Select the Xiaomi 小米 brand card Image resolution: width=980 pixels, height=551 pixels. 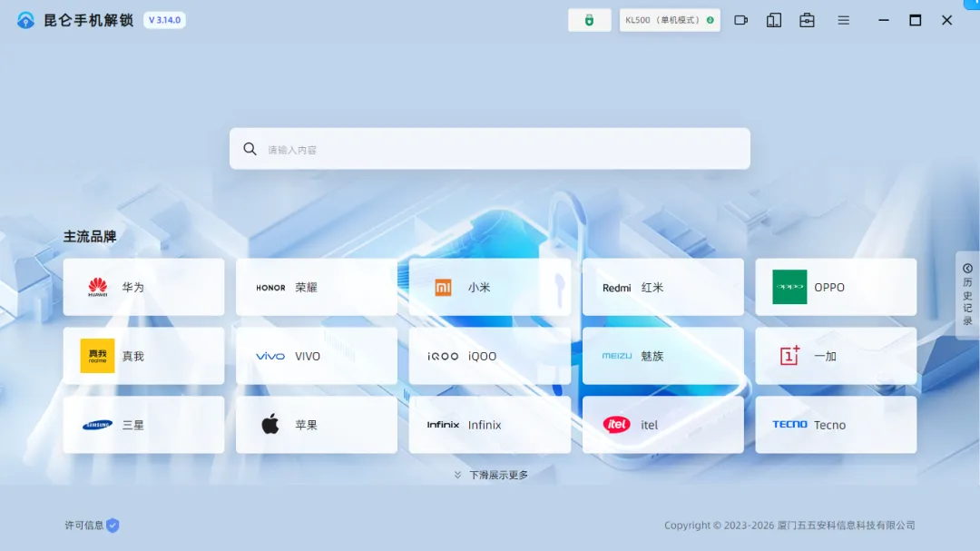pos(489,287)
